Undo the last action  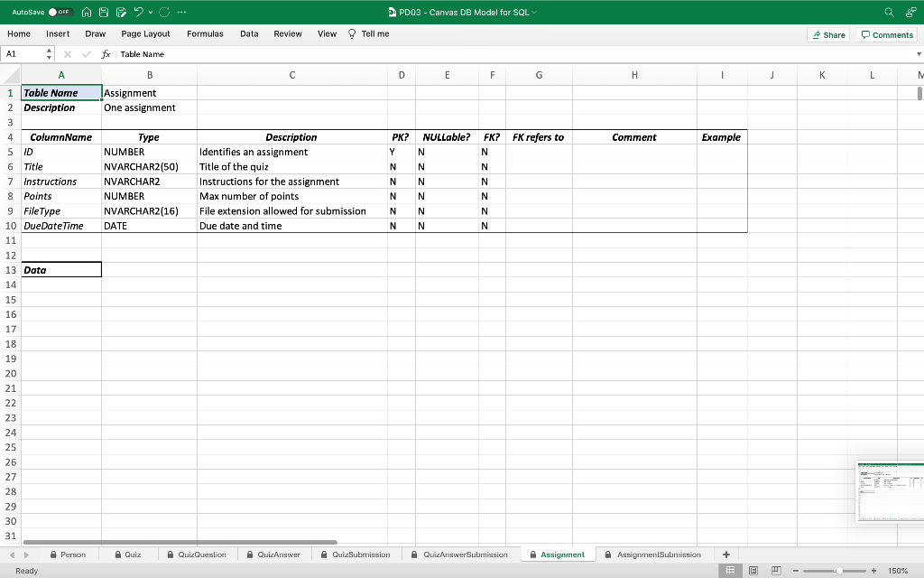click(139, 13)
